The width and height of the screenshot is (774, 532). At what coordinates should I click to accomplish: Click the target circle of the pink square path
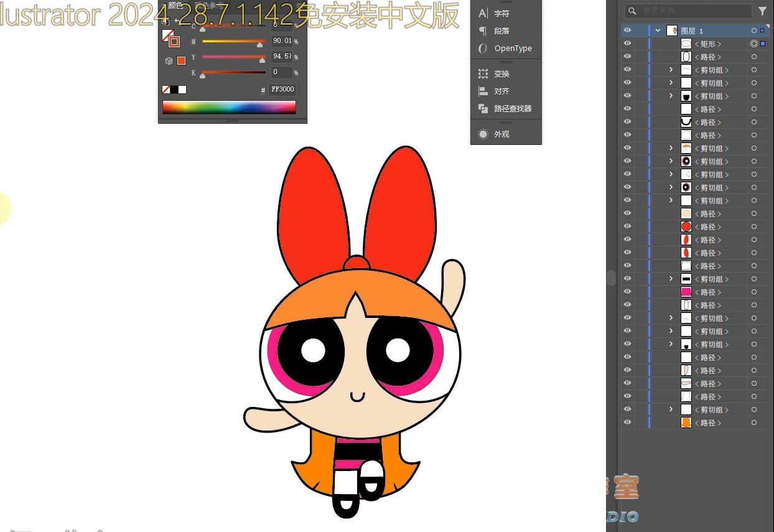pos(754,292)
